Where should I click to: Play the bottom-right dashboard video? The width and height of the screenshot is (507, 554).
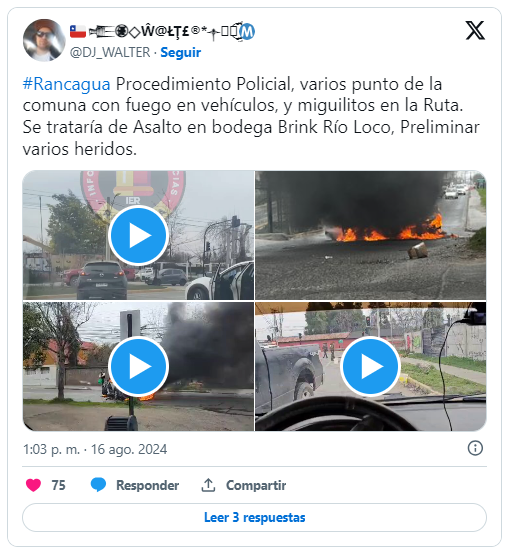point(370,366)
